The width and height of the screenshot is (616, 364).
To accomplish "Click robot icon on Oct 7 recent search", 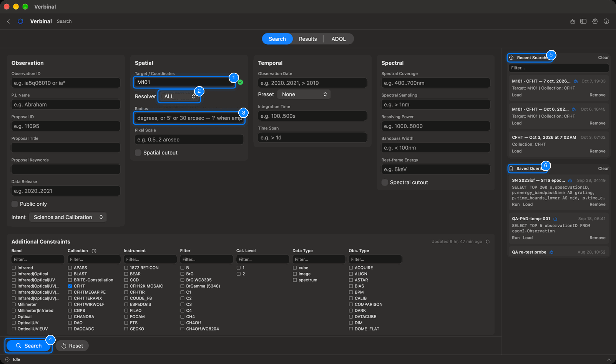I will click(576, 81).
